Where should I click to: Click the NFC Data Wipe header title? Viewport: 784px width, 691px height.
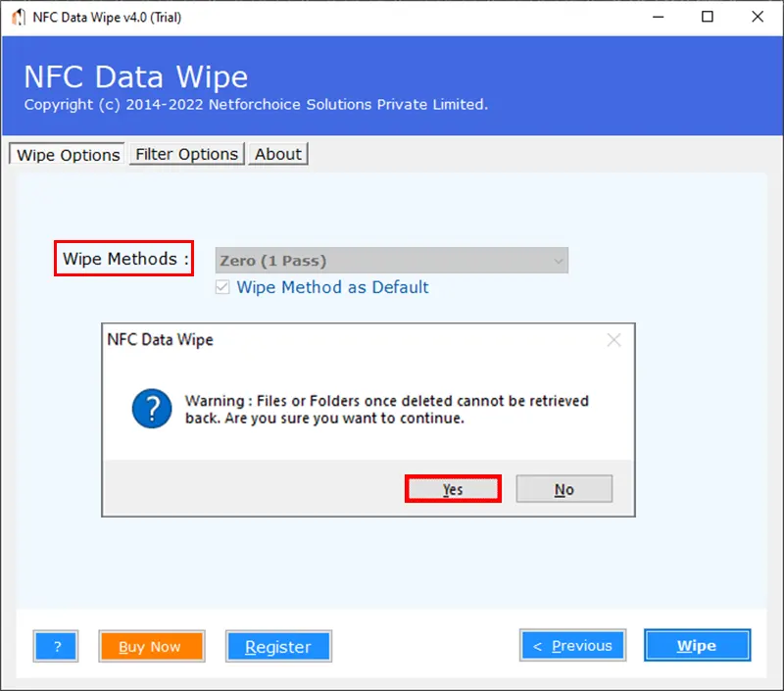tap(136, 77)
